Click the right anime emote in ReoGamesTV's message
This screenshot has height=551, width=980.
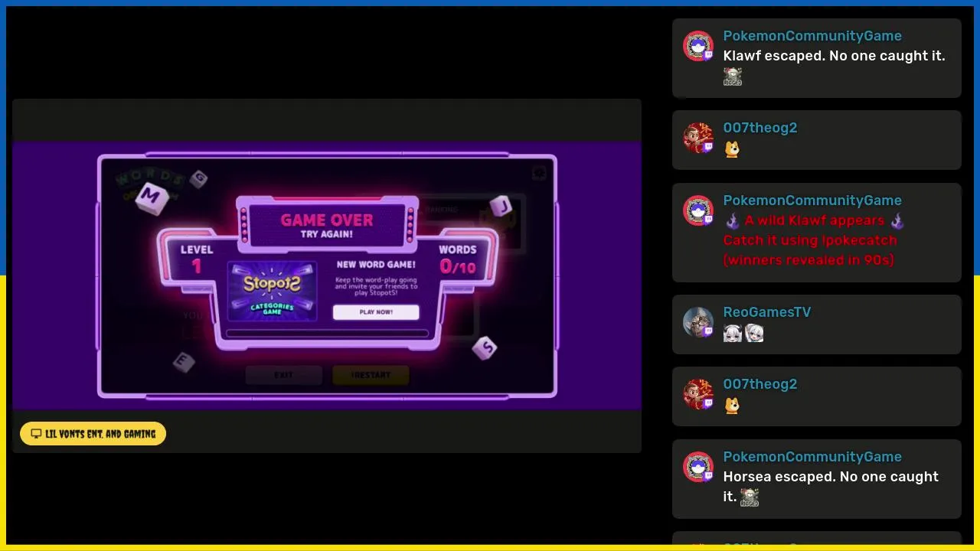[754, 333]
